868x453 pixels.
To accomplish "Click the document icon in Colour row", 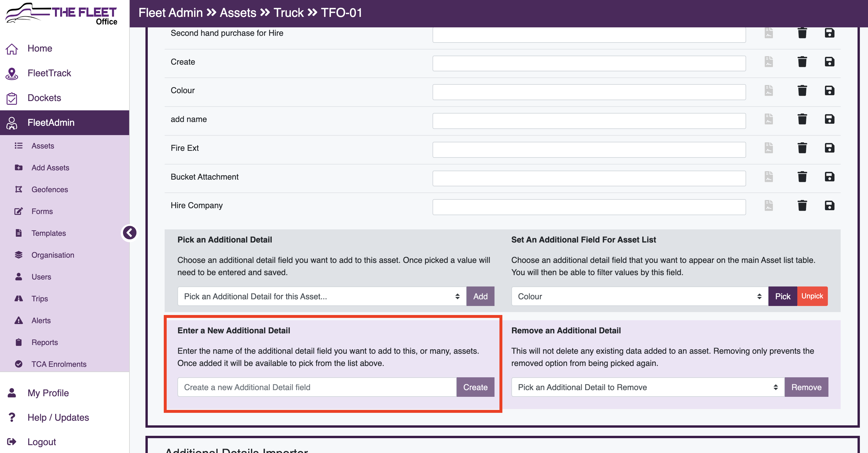I will click(x=769, y=91).
